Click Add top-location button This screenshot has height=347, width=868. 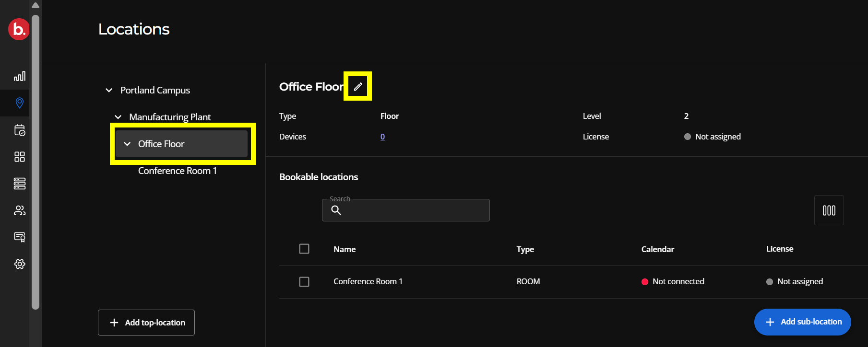[x=146, y=323]
